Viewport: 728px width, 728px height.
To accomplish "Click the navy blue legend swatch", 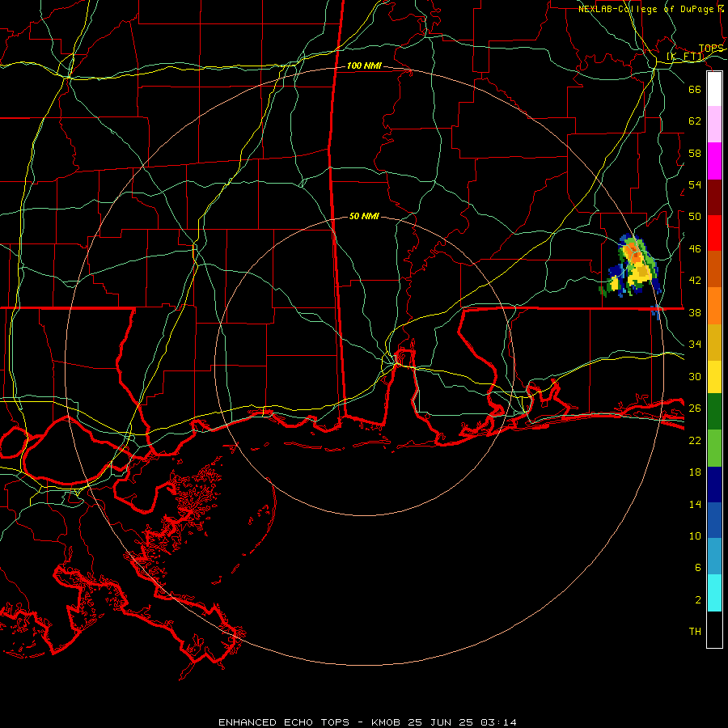I will click(714, 485).
